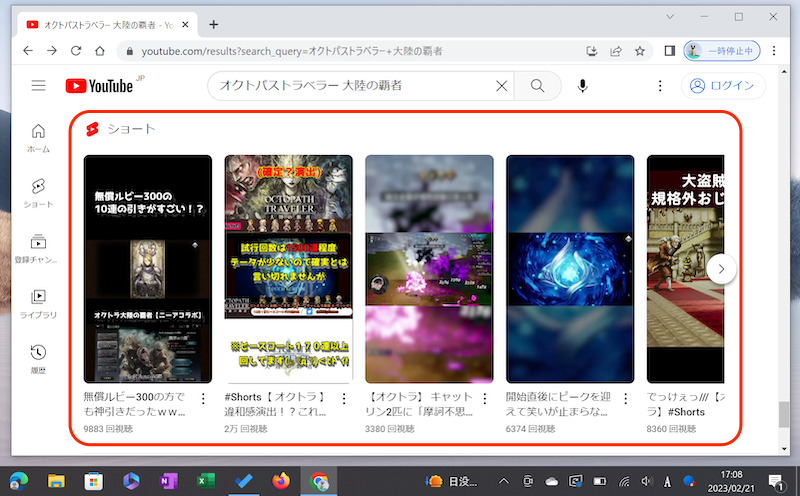The width and height of the screenshot is (800, 496).
Task: Click the search query input field
Action: click(350, 86)
